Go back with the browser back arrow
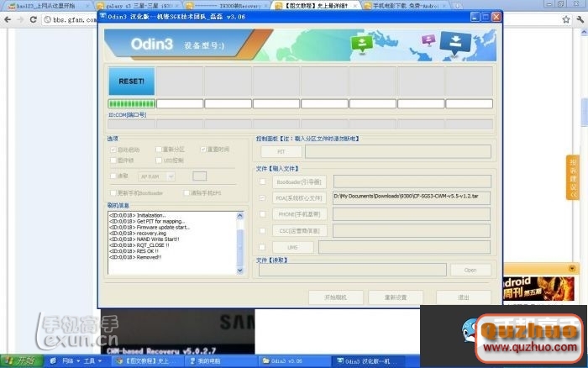Screen dimensions: 588x368 point(8,19)
